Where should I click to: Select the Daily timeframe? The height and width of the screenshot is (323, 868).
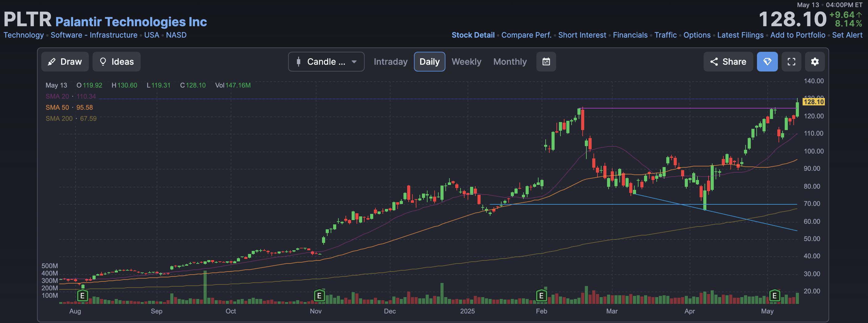(430, 62)
